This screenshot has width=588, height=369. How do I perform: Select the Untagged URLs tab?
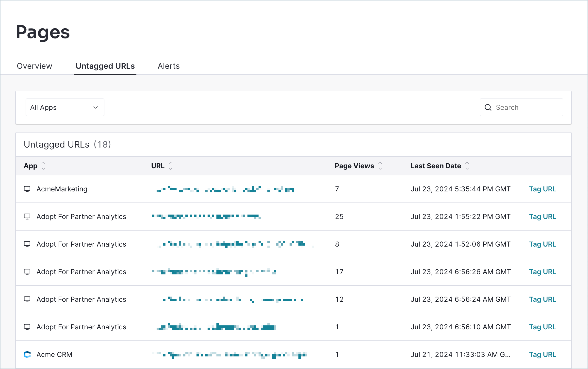(105, 66)
